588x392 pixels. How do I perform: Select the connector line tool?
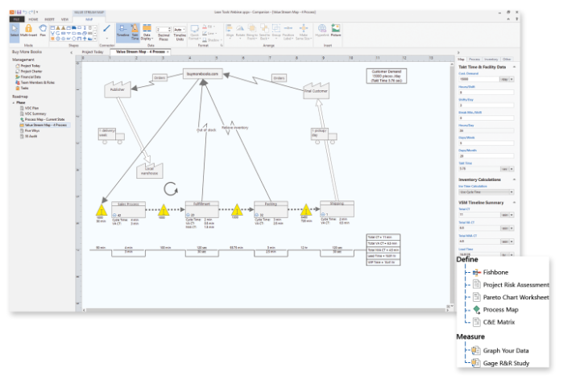point(107,31)
